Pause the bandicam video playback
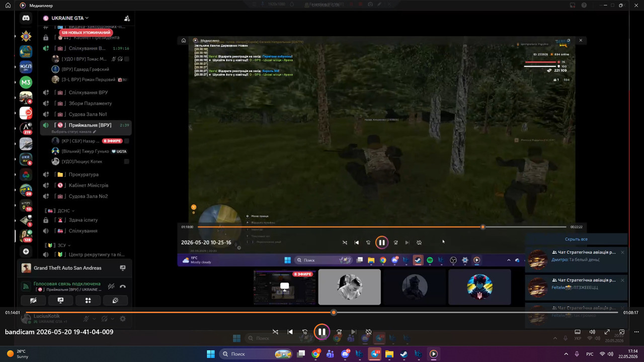 coord(321,332)
